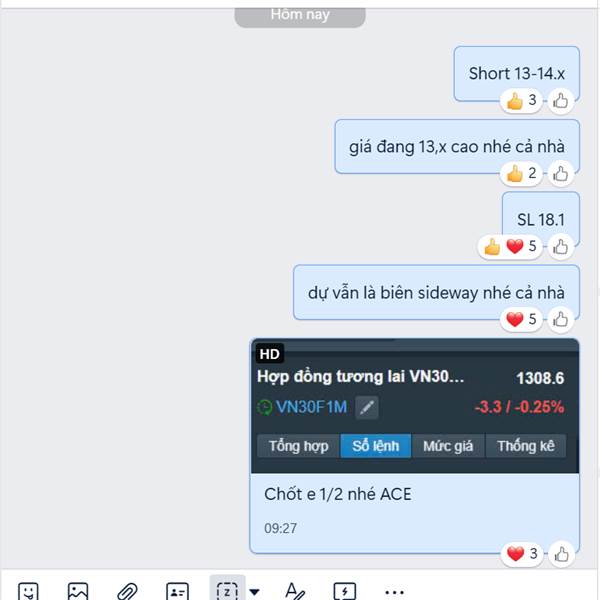This screenshot has height=600, width=600.
Task: Open the Thống kê tab
Action: 526,446
